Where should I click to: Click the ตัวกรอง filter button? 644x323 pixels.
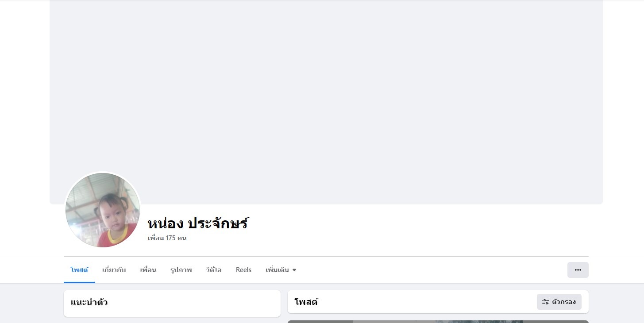pyautogui.click(x=559, y=302)
